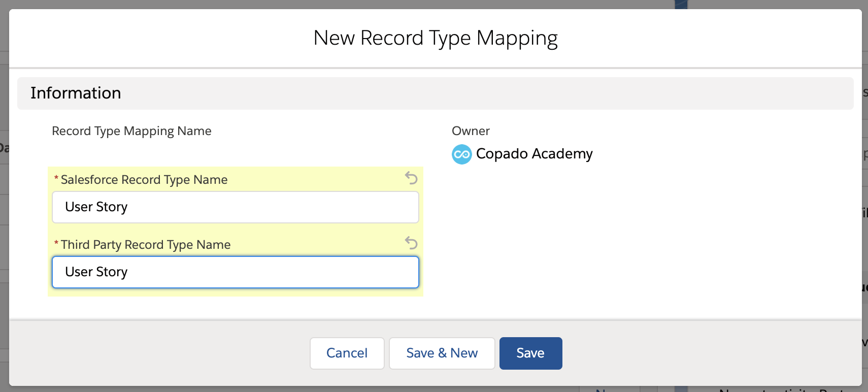
Task: Save the record type mapping
Action: (x=530, y=353)
